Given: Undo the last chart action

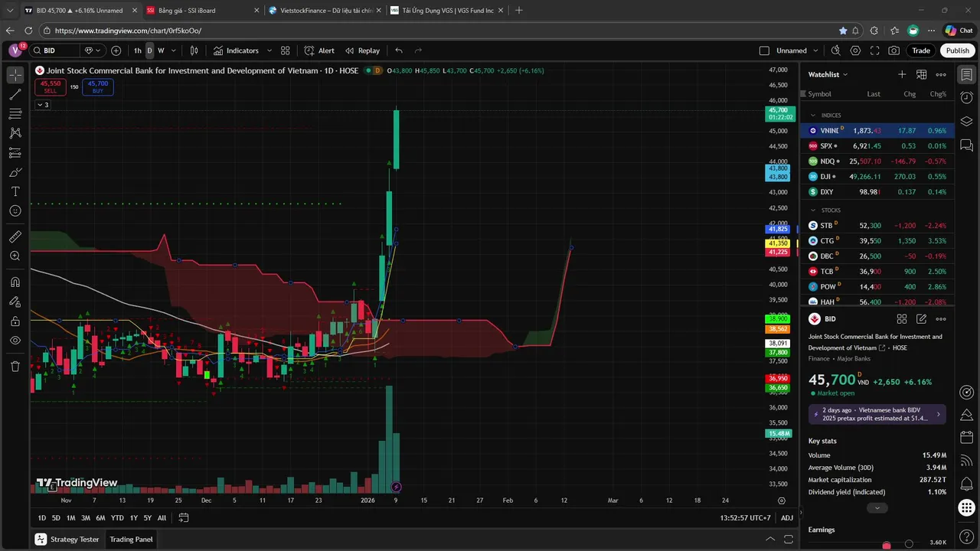Looking at the screenshot, I should pyautogui.click(x=399, y=51).
